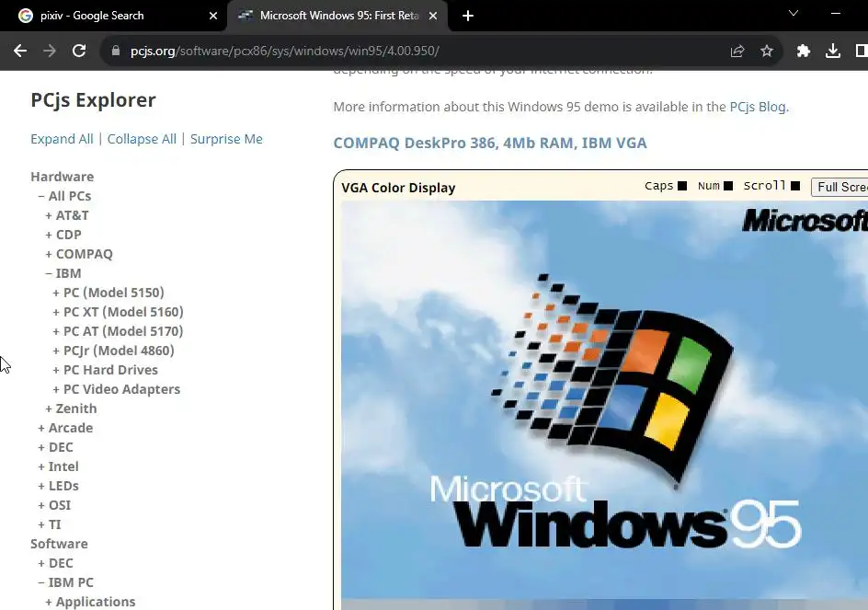Go back to the previous page
The height and width of the screenshot is (610, 868).
(20, 51)
